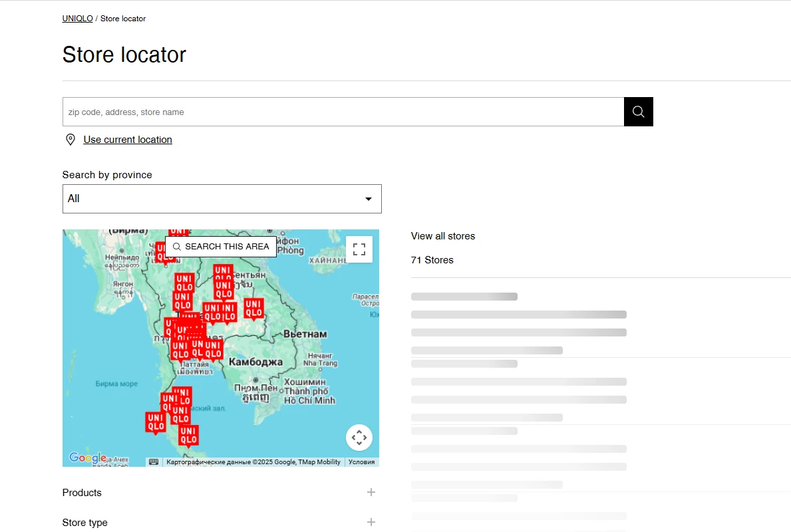
Task: Click the first loading store list entry
Action: pyautogui.click(x=519, y=323)
